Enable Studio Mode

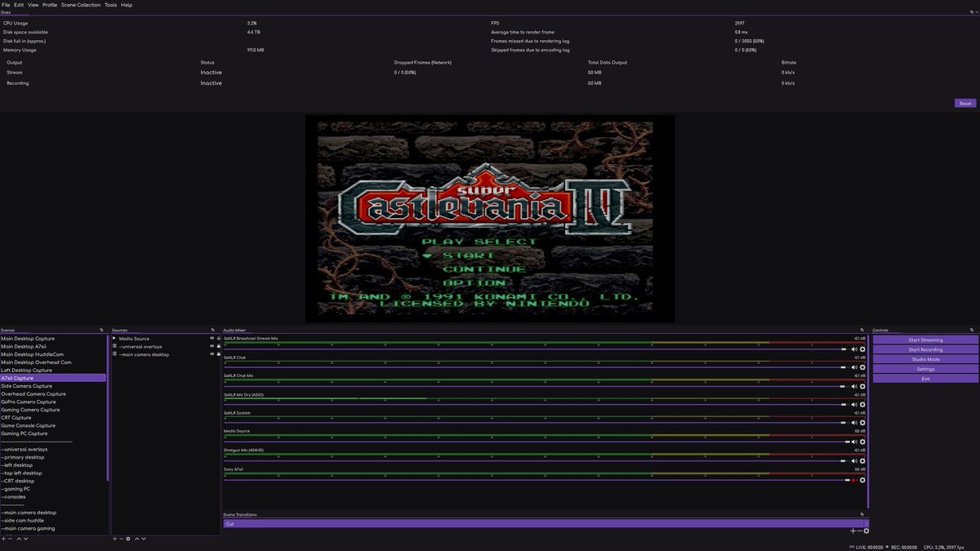pos(925,359)
